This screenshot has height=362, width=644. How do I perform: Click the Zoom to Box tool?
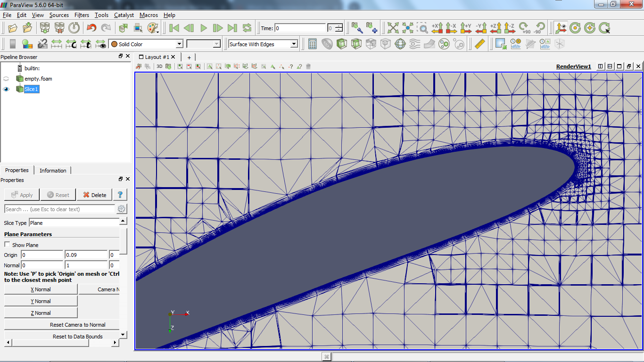point(423,28)
